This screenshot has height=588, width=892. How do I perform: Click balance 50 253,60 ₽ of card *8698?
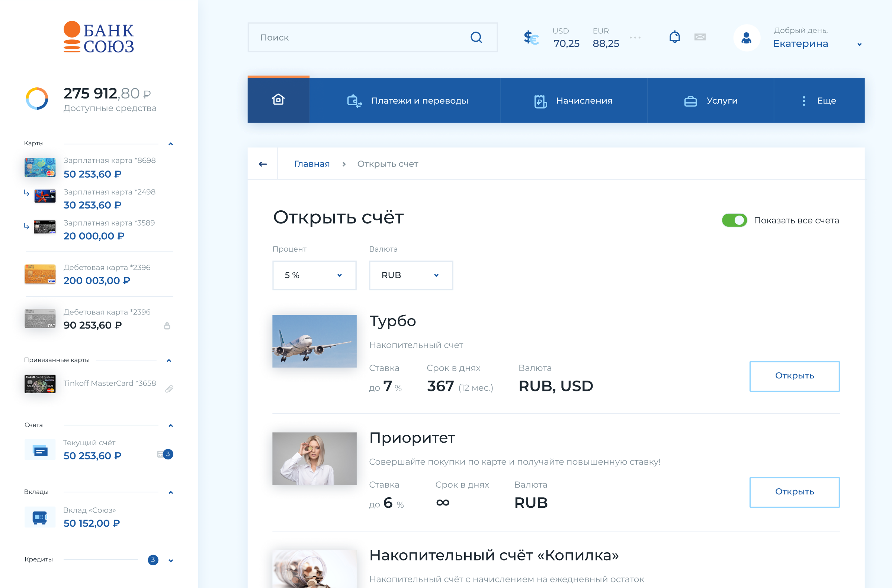92,174
